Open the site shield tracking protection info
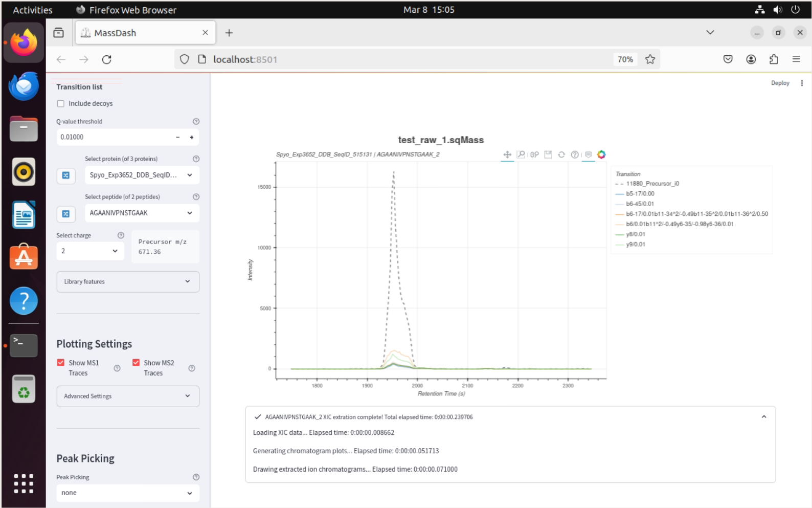 tap(184, 59)
